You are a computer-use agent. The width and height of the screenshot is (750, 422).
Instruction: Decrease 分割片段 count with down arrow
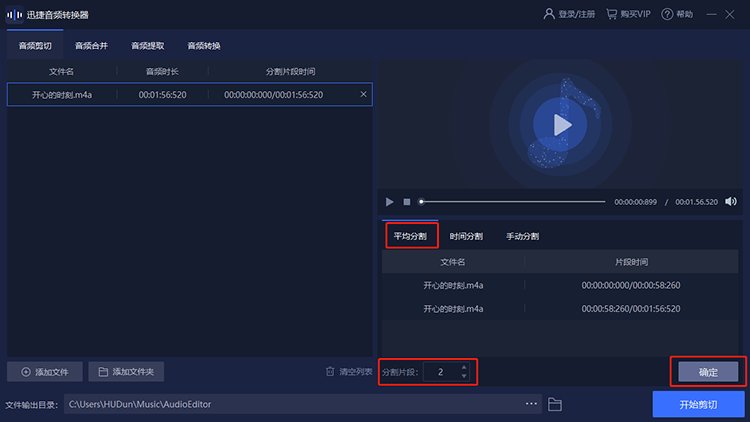(464, 376)
